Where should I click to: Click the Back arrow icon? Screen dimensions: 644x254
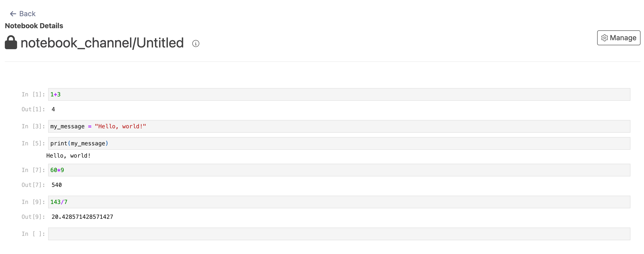pos(13,14)
